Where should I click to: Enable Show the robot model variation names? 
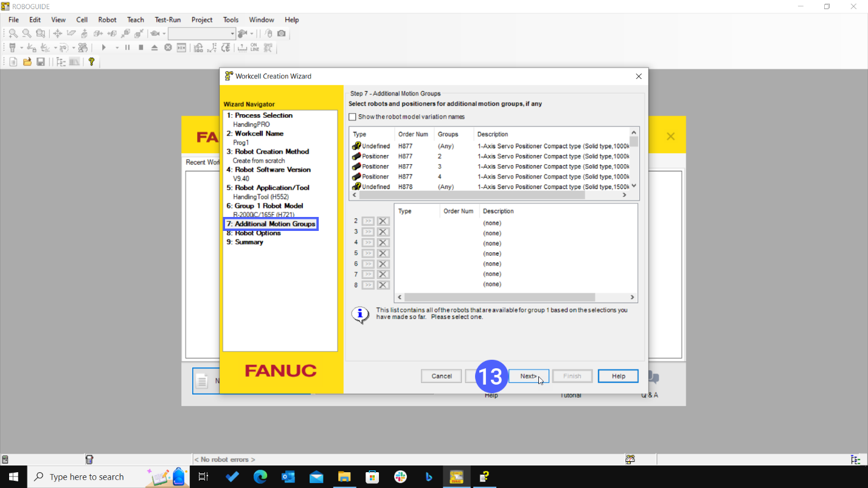(x=353, y=117)
